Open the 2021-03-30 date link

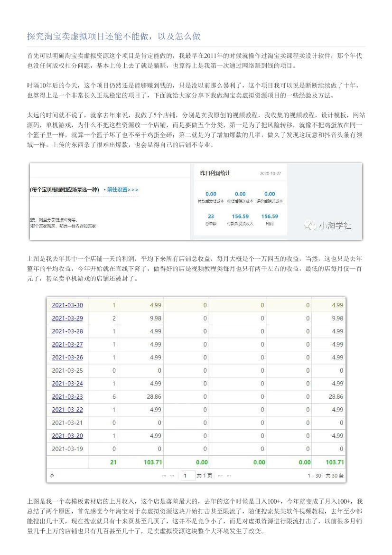pyautogui.click(x=67, y=305)
